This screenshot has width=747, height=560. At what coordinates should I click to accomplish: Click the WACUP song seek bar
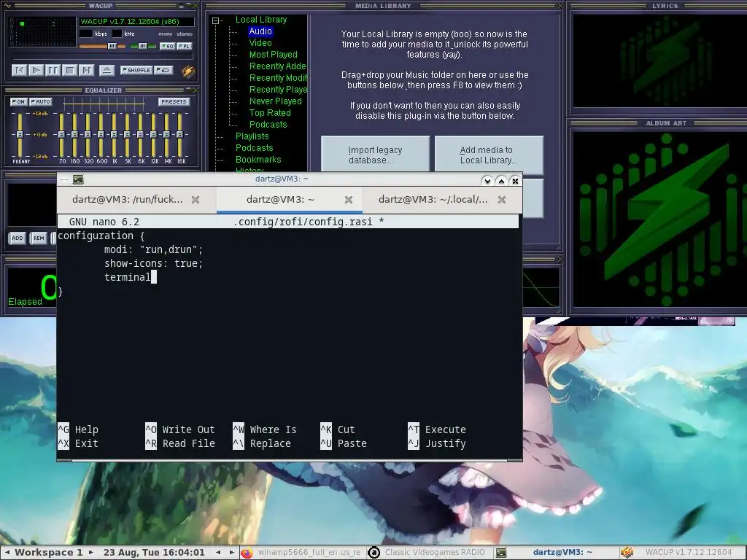click(x=102, y=57)
